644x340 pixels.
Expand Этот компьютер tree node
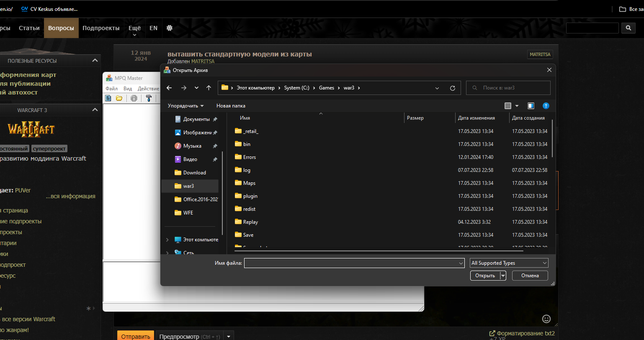tap(167, 240)
